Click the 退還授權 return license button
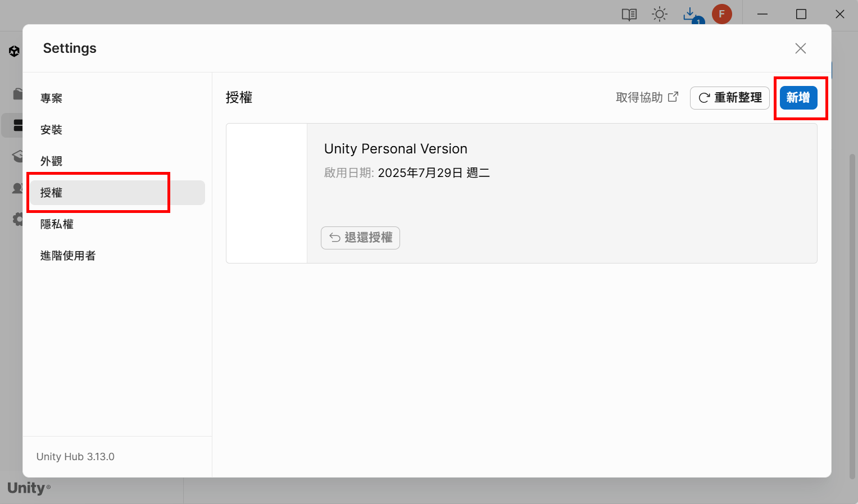The height and width of the screenshot is (504, 858). tap(360, 238)
